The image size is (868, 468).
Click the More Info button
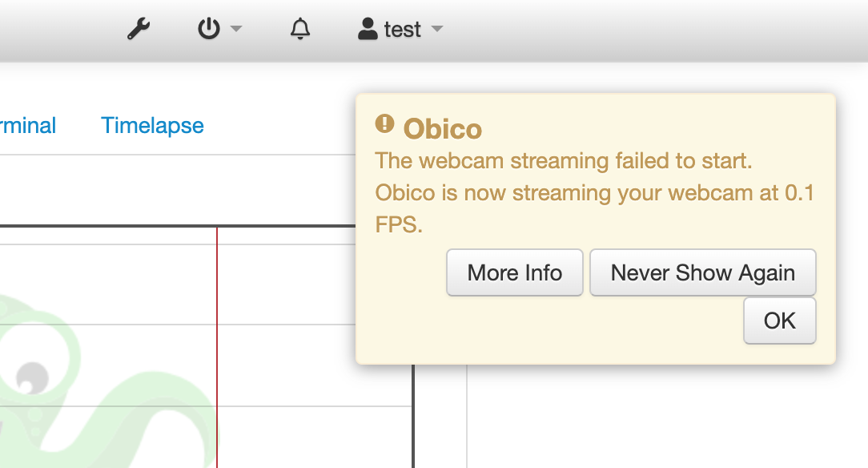pos(515,272)
